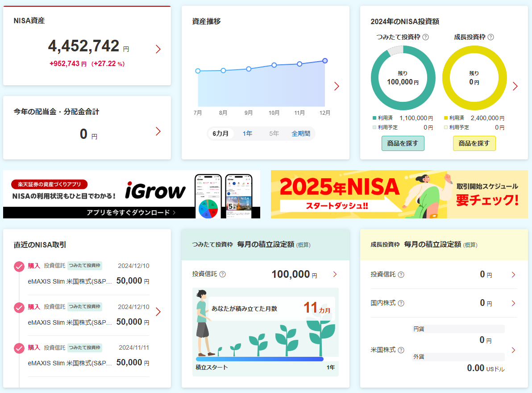Screen dimensions: 532x393
Task: Click the 残り 100,000円 text in donut
Action: click(403, 79)
